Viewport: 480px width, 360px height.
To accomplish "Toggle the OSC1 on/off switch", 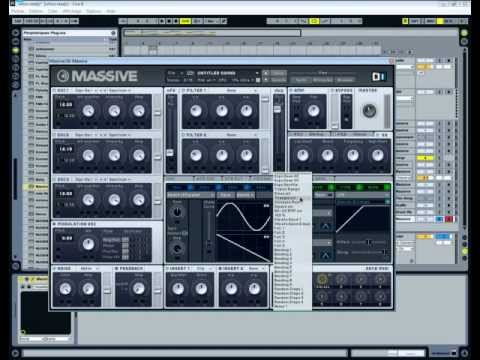I will click(x=55, y=91).
